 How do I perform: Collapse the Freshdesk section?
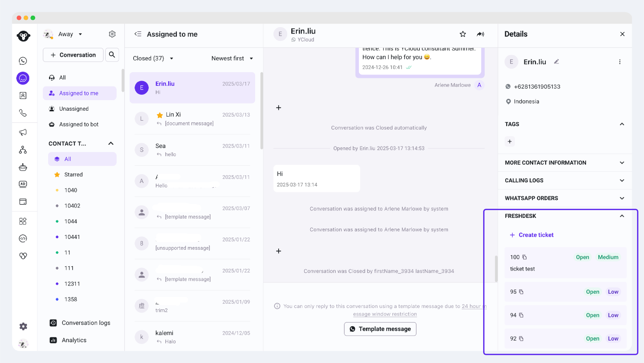click(x=622, y=216)
